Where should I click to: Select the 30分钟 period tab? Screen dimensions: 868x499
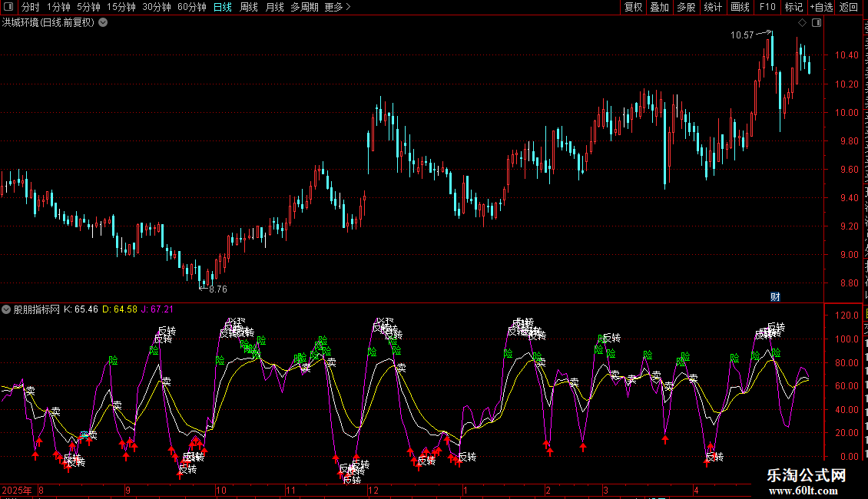(157, 7)
